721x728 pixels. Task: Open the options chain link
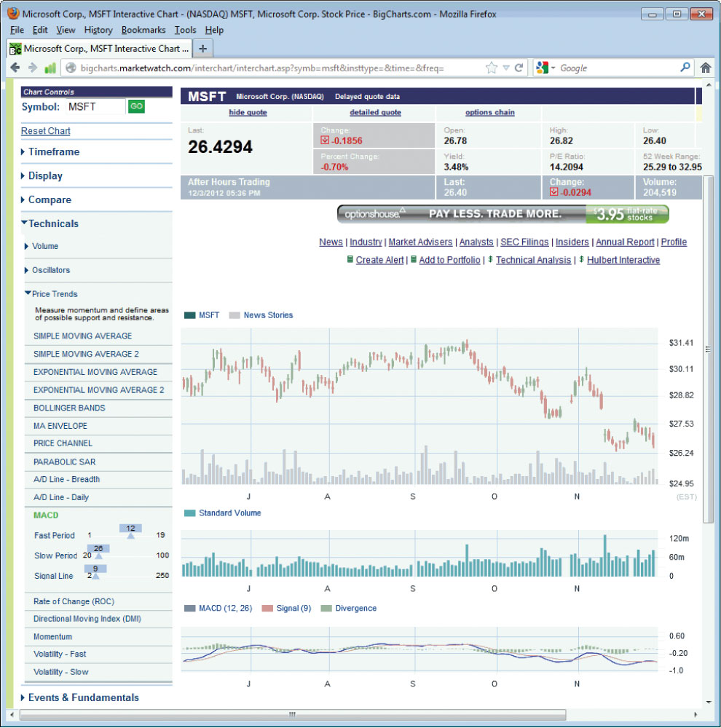pos(489,112)
